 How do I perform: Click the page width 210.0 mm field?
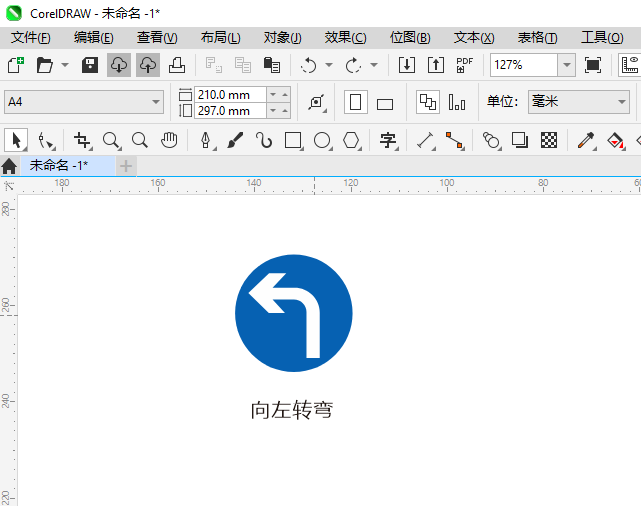[x=231, y=94]
